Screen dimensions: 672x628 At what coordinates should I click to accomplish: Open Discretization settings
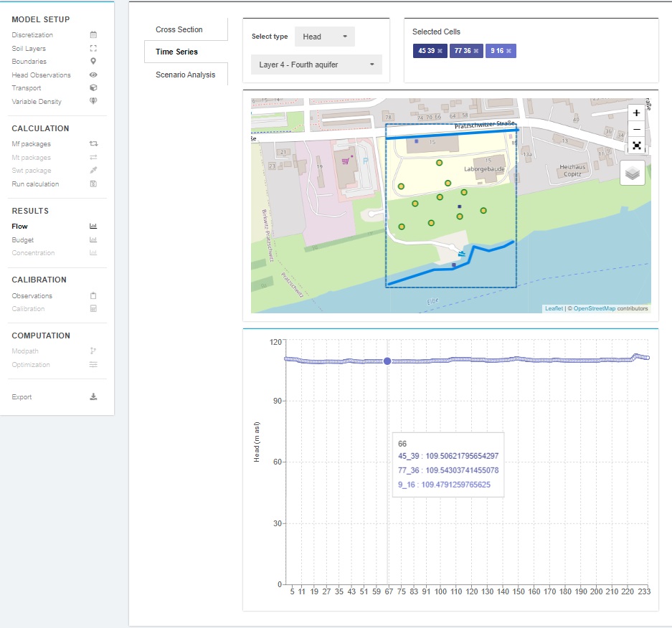94,34
